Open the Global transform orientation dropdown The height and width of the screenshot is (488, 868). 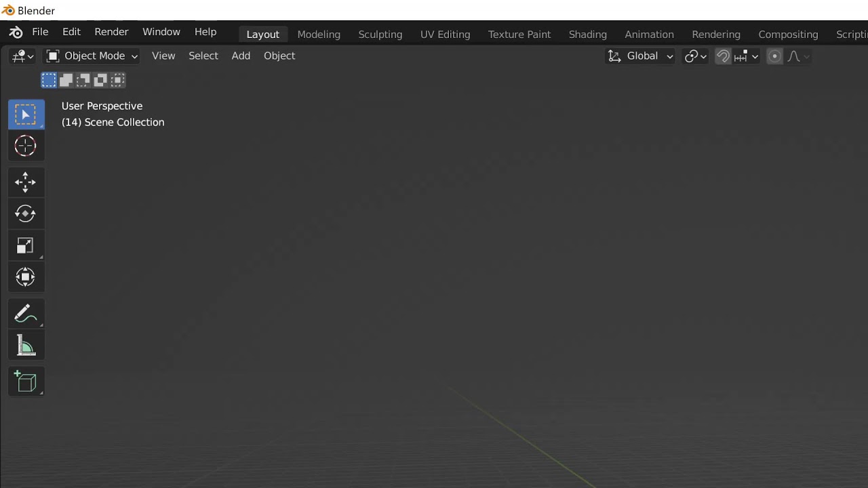click(x=640, y=56)
